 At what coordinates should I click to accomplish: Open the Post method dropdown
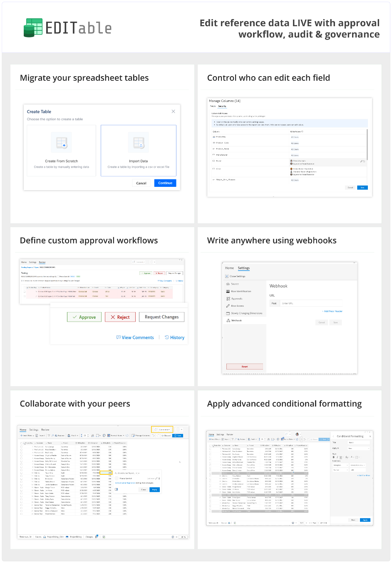coord(274,303)
